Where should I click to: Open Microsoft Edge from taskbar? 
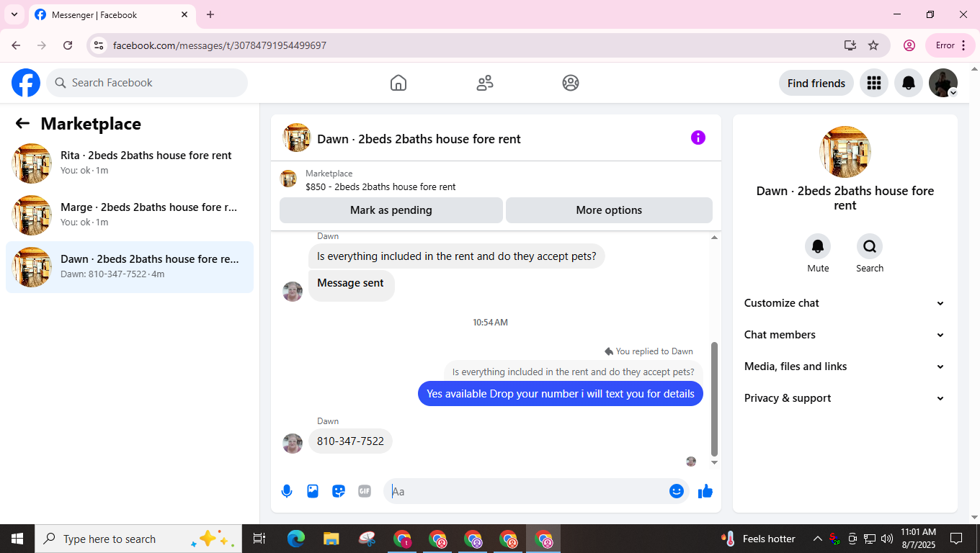coord(296,539)
